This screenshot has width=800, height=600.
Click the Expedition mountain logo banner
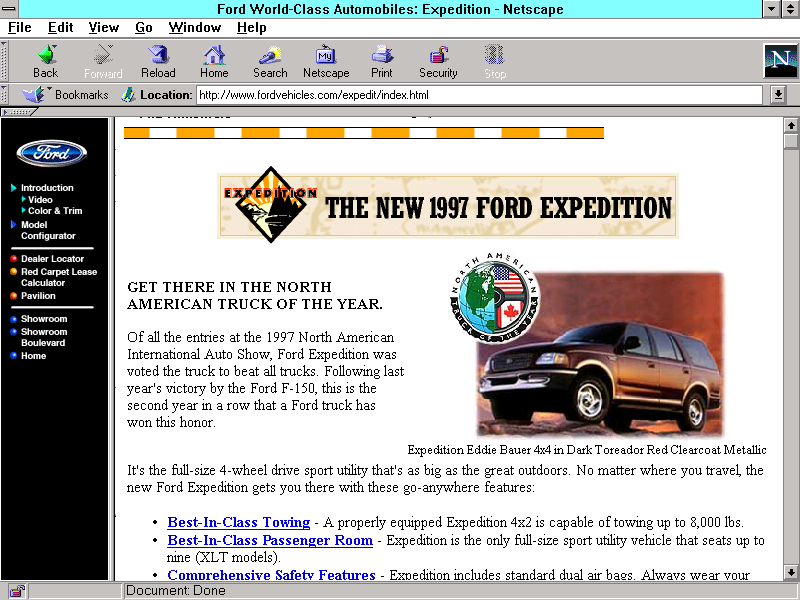pyautogui.click(x=447, y=205)
